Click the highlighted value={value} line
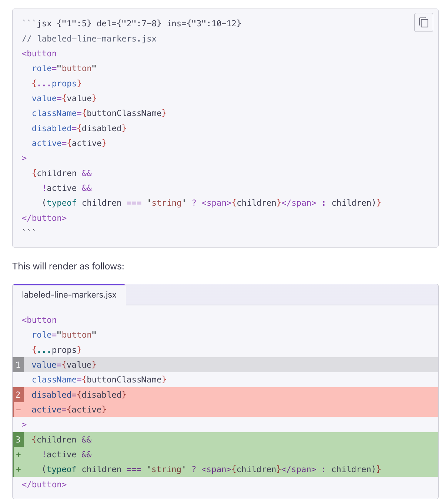The height and width of the screenshot is (504, 445). click(x=64, y=365)
